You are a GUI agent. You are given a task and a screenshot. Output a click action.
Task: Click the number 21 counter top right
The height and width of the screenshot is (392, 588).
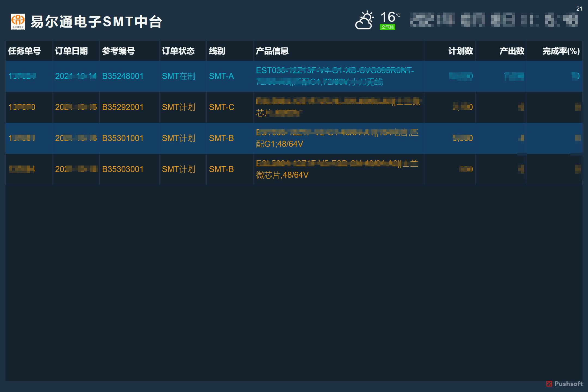[x=579, y=9]
